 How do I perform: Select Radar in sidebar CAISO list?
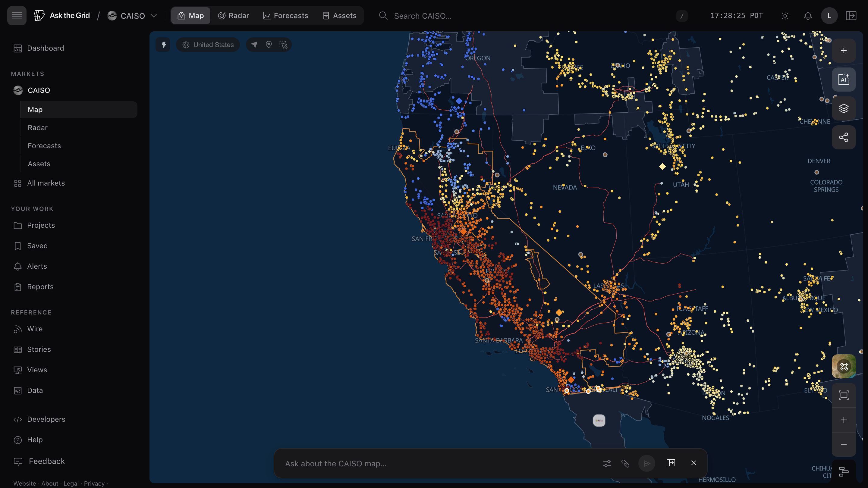click(78, 128)
